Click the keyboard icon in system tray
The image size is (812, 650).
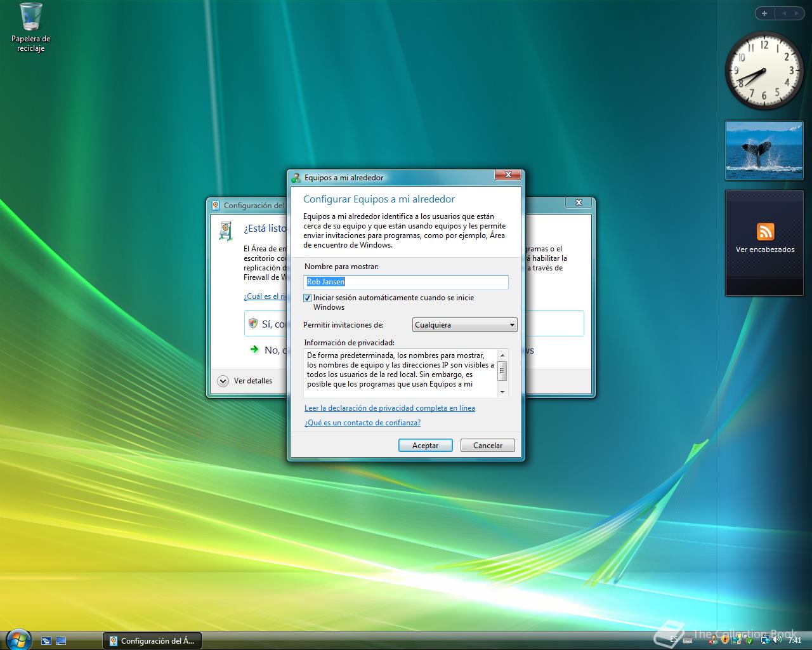pyautogui.click(x=688, y=640)
